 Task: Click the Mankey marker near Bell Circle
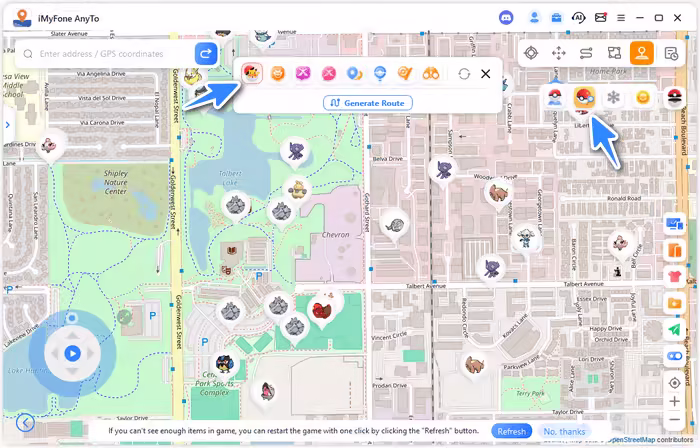coord(621,244)
